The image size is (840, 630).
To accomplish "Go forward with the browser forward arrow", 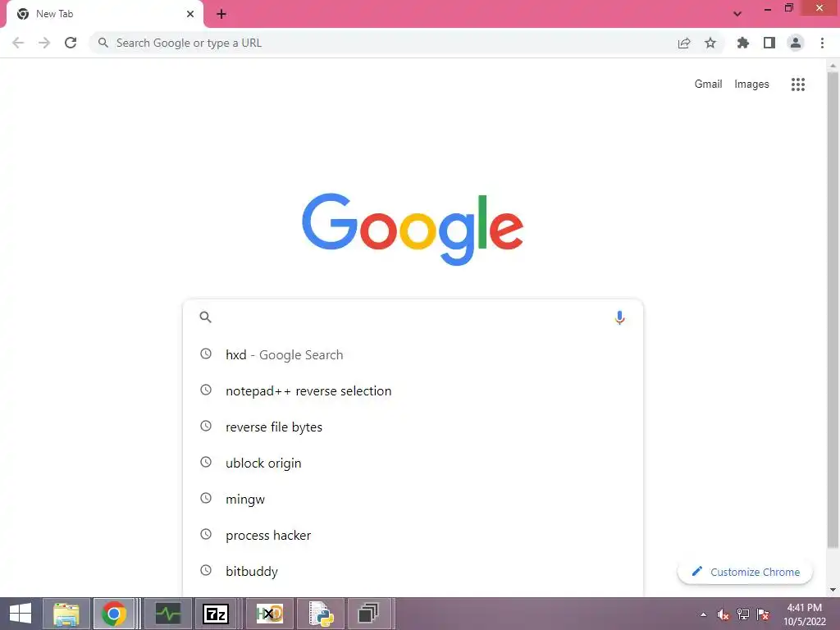I will pyautogui.click(x=44, y=43).
